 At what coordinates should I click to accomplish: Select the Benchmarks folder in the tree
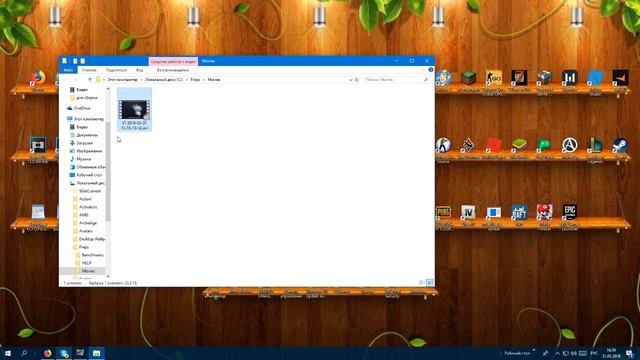point(92,255)
